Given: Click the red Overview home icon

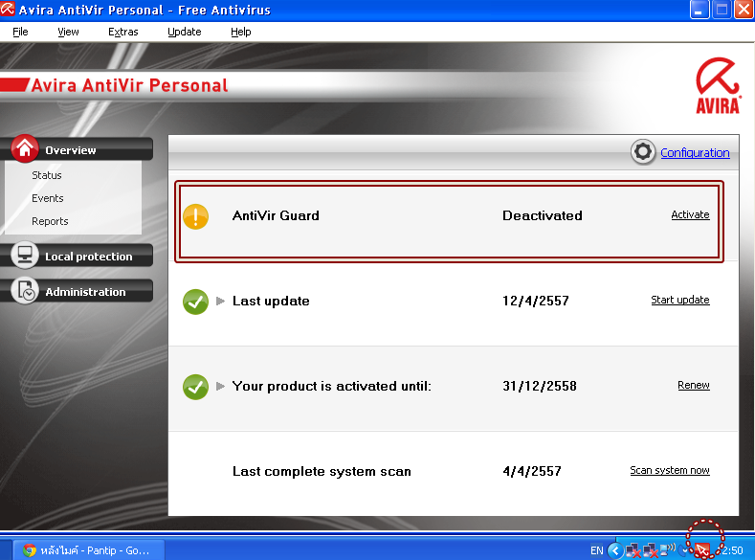Looking at the screenshot, I should 25,148.
